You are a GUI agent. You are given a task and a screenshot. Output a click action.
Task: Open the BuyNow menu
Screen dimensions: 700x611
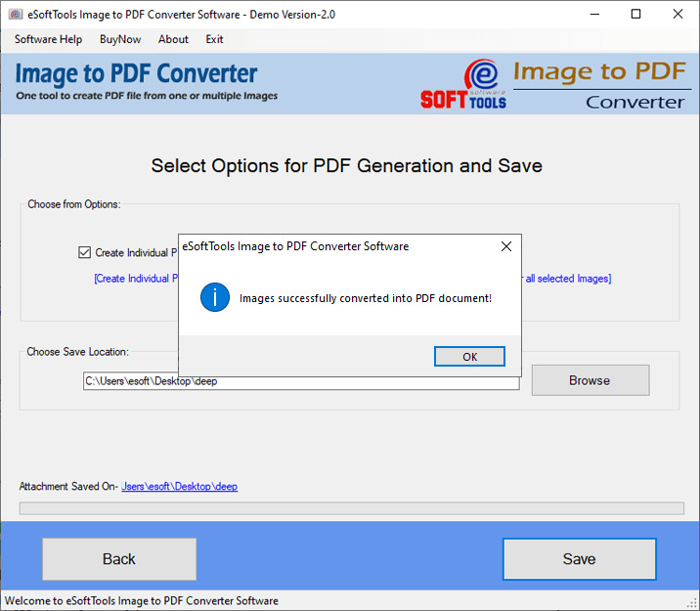[x=120, y=39]
